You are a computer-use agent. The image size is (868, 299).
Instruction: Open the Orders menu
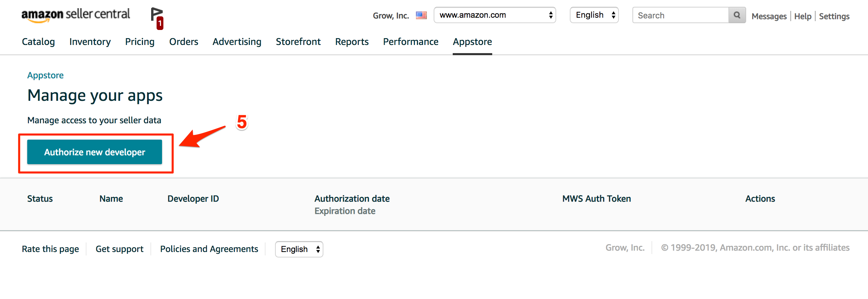(x=184, y=42)
